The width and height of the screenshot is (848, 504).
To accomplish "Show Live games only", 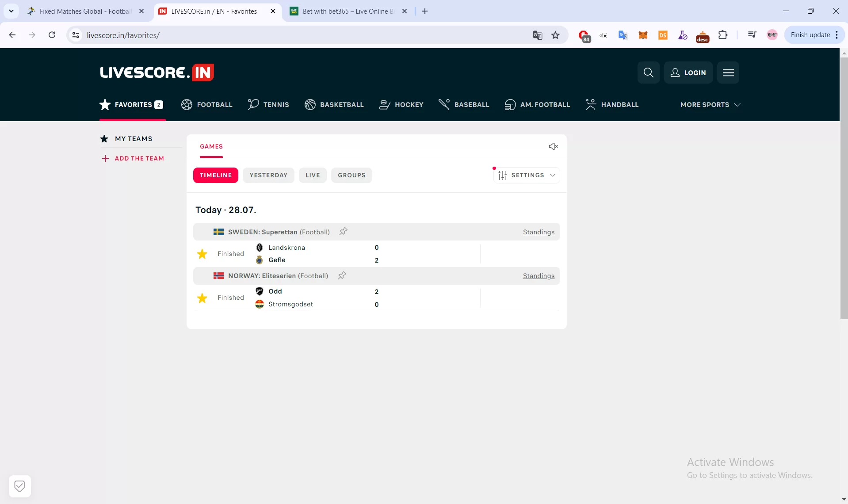I will click(313, 175).
